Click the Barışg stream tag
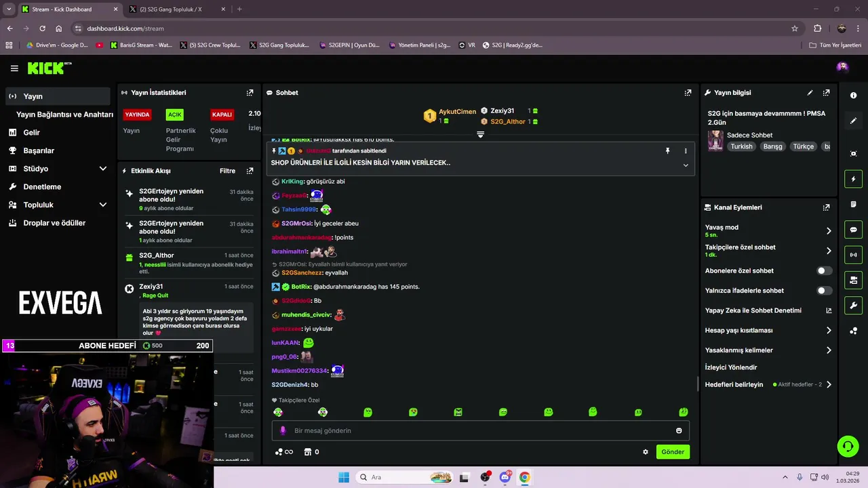The image size is (868, 488). coord(772,146)
